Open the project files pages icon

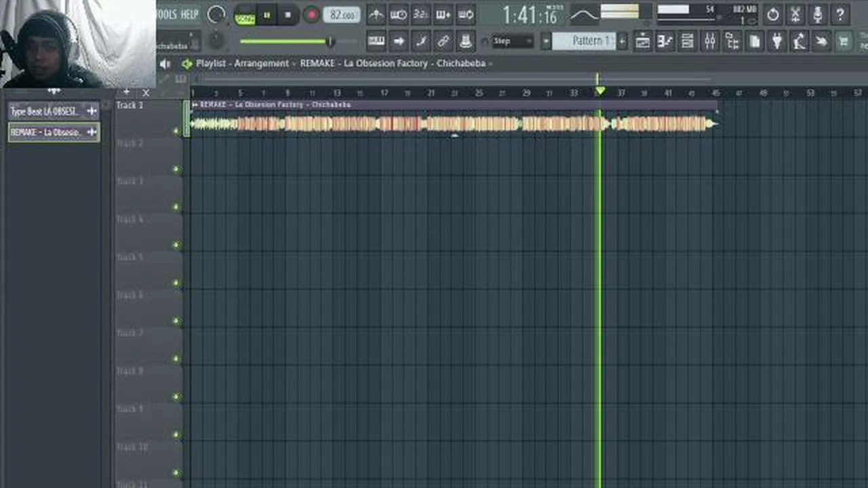pos(755,41)
